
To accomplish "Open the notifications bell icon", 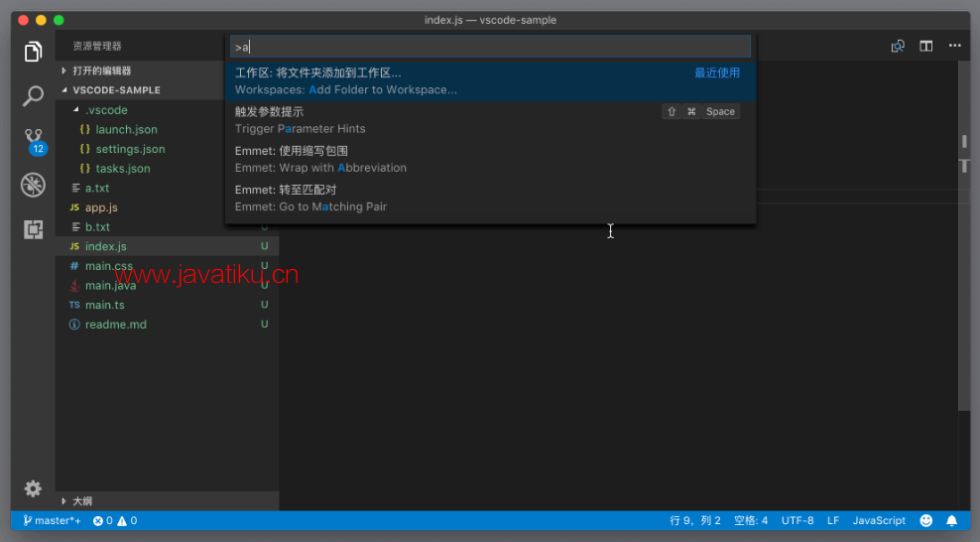I will (x=952, y=520).
